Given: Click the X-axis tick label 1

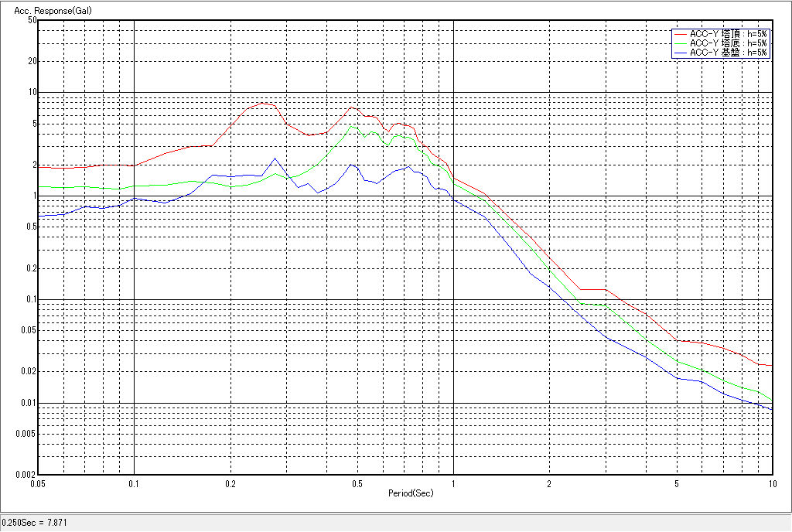Looking at the screenshot, I should point(452,483).
